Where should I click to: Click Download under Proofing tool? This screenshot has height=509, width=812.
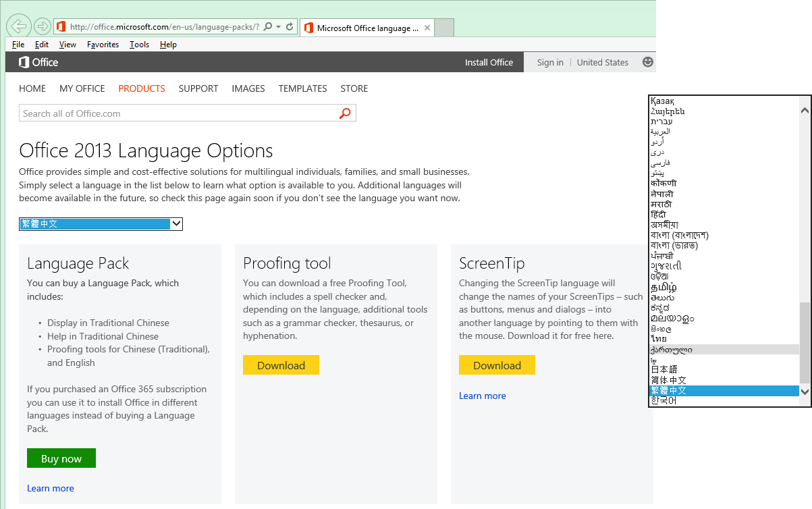(281, 365)
